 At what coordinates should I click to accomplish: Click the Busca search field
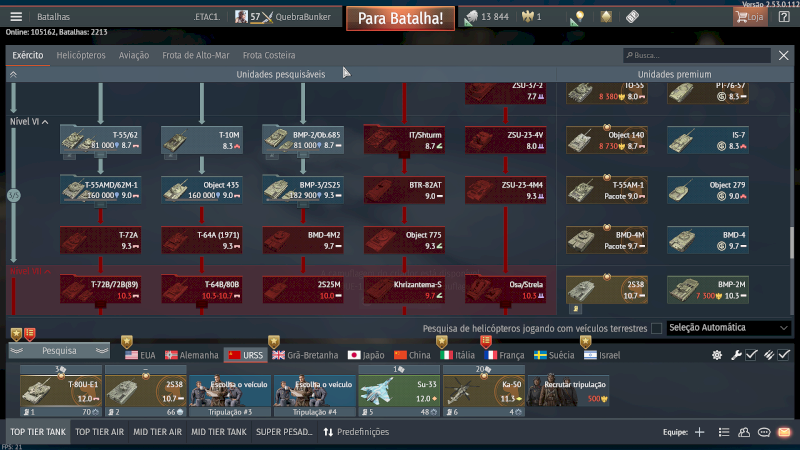click(x=697, y=55)
